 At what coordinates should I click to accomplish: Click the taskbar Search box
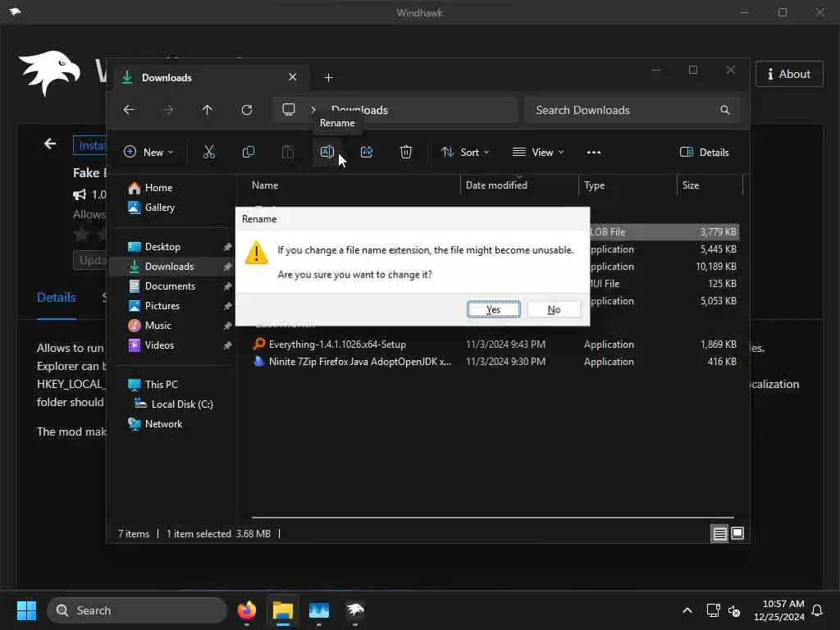click(137, 610)
